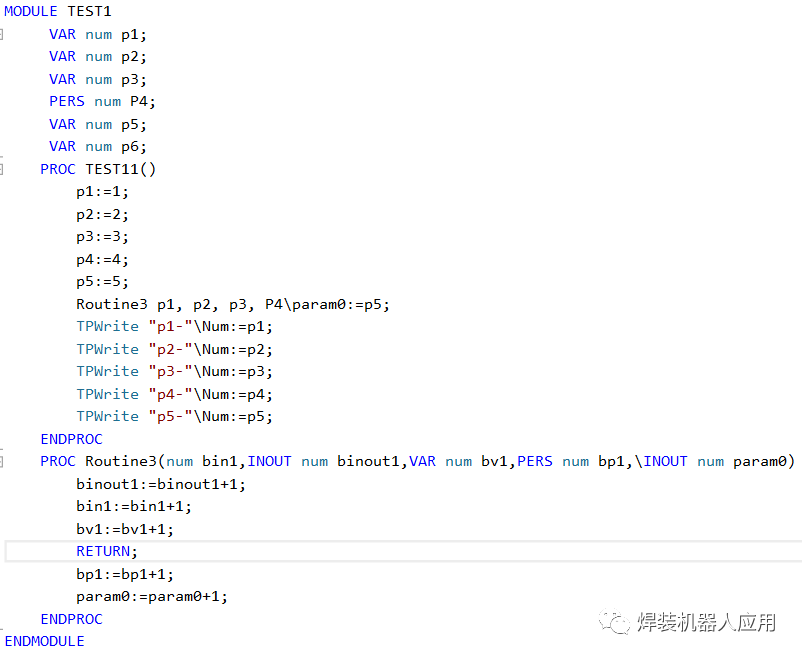Screen dimensions: 802x657
Task: Click the TPWrite "p4-" line
Action: point(174,395)
